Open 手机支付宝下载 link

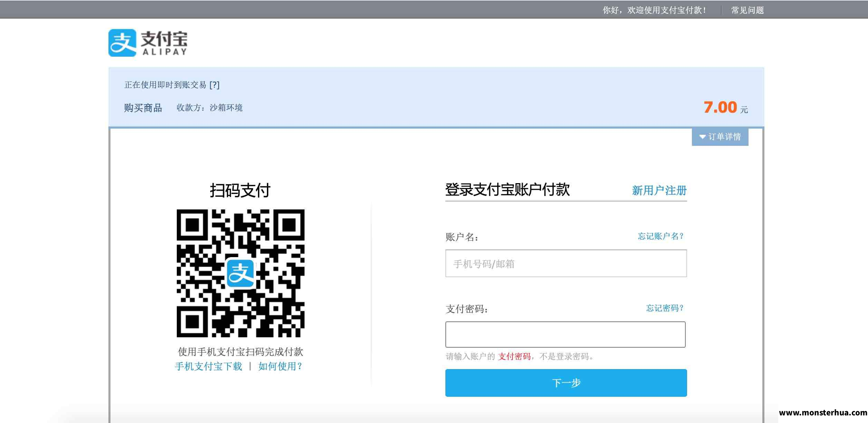click(x=209, y=366)
